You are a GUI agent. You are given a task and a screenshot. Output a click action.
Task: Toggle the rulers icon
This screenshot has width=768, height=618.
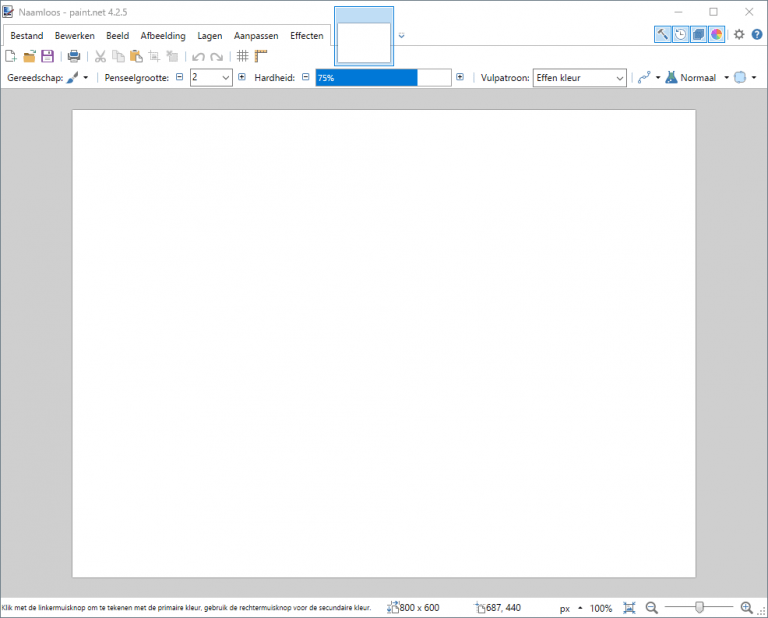tap(261, 56)
